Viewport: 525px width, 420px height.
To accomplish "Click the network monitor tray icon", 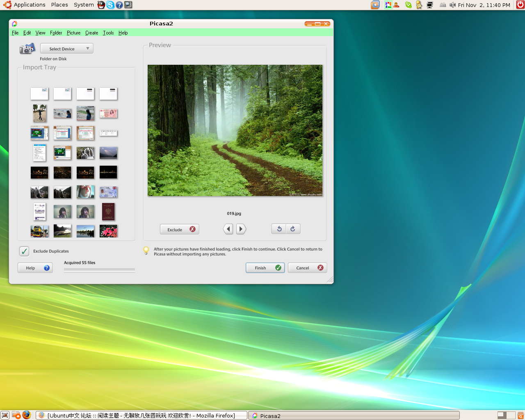I will coord(430,5).
